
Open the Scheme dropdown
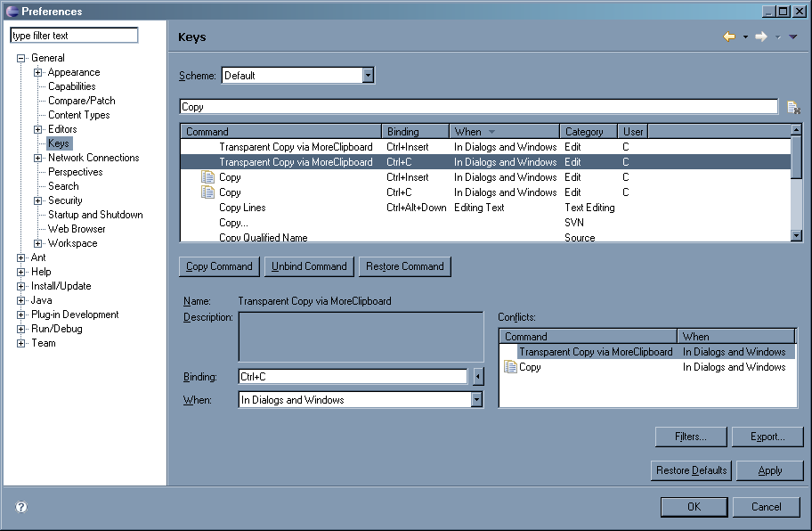tap(368, 76)
